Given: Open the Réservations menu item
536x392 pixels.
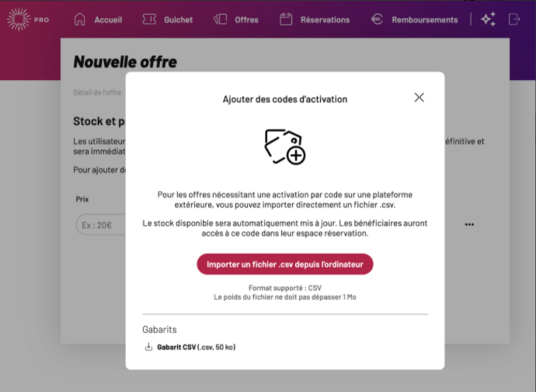Looking at the screenshot, I should coord(325,20).
